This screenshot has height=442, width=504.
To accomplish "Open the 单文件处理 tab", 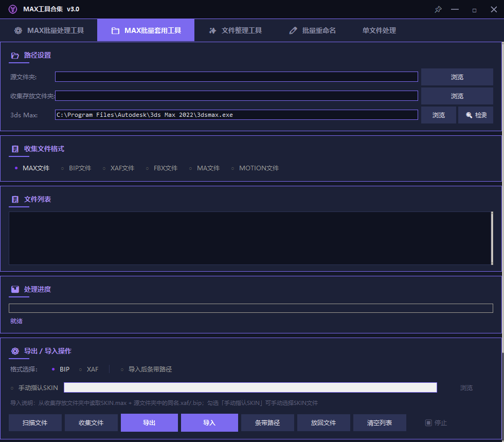I will 379,30.
